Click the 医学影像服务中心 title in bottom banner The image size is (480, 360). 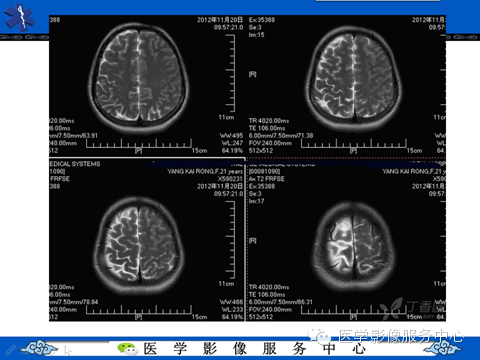point(255,349)
